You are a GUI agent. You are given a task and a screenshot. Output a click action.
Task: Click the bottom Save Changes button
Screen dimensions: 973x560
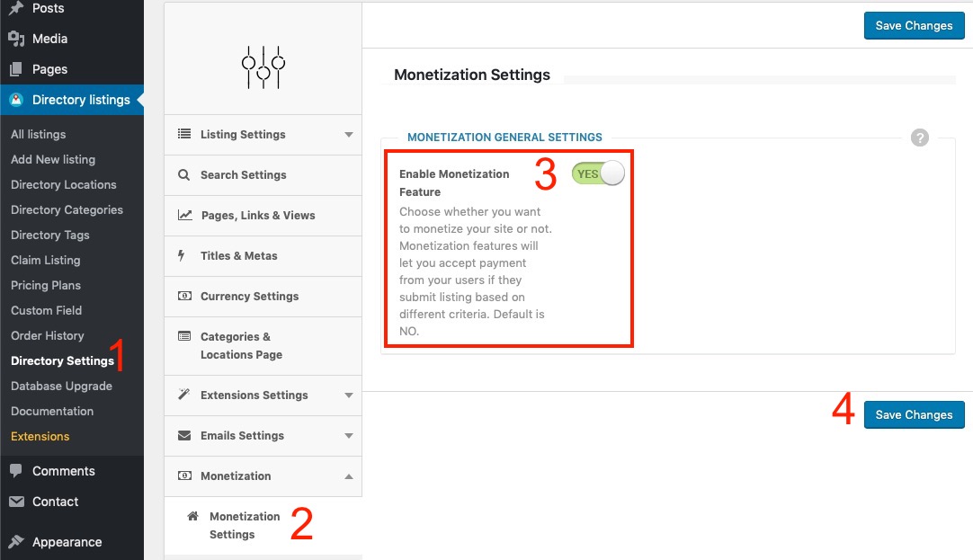pos(914,414)
